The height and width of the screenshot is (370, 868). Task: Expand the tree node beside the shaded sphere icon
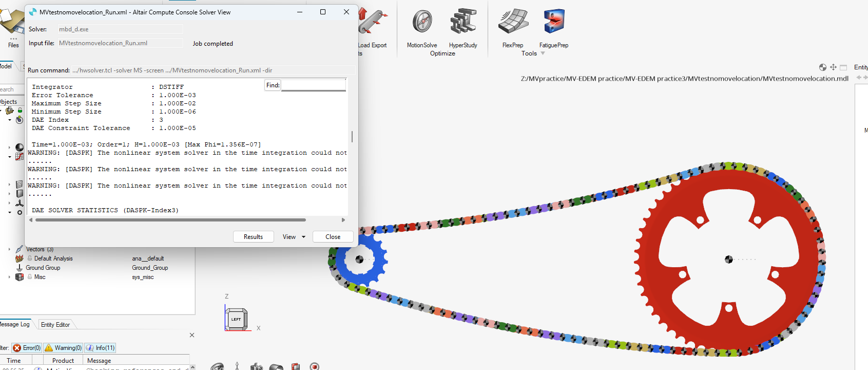coord(9,147)
